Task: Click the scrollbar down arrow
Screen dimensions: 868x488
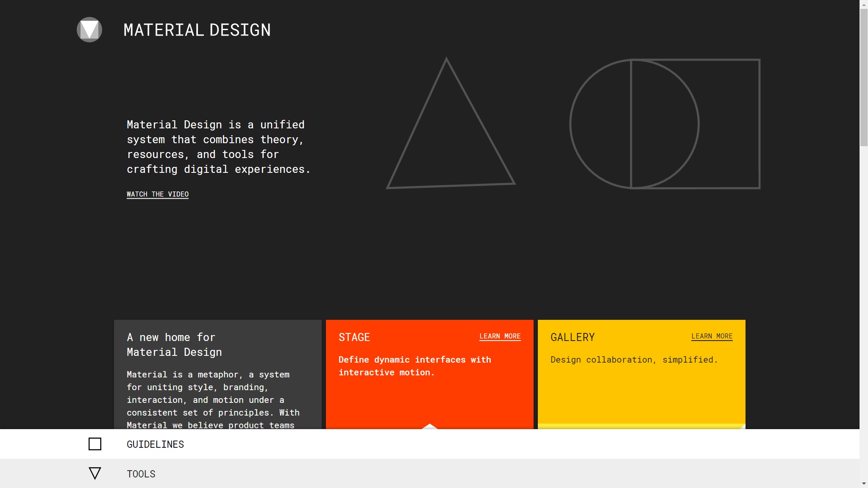Action: (863, 483)
